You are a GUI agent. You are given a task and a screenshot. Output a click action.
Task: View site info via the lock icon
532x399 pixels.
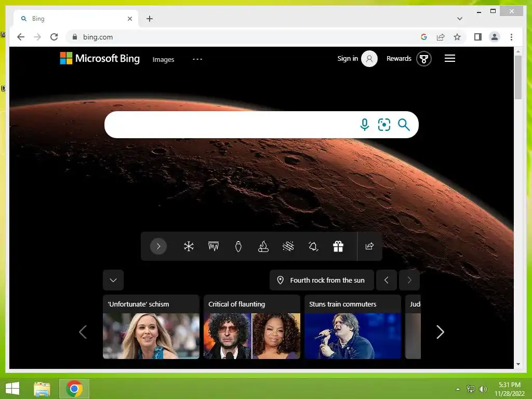(x=75, y=37)
